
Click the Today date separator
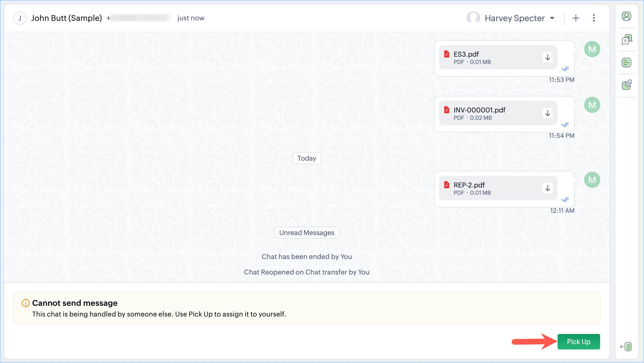click(x=307, y=158)
